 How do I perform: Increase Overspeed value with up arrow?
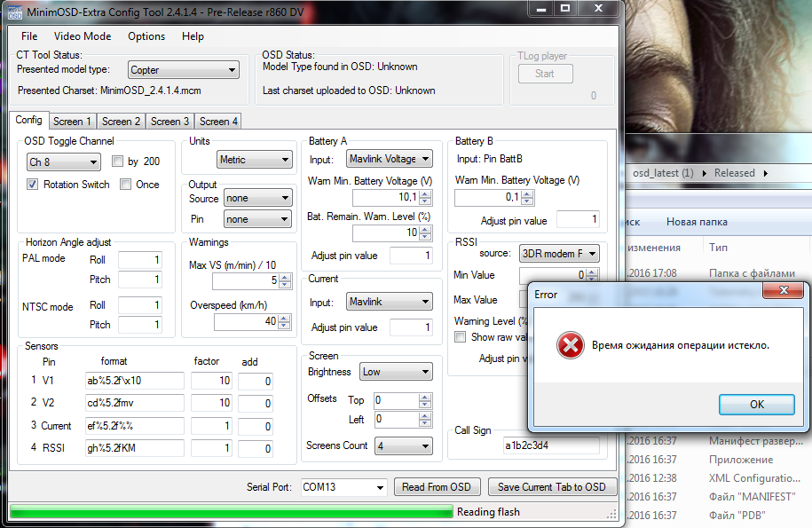285,318
